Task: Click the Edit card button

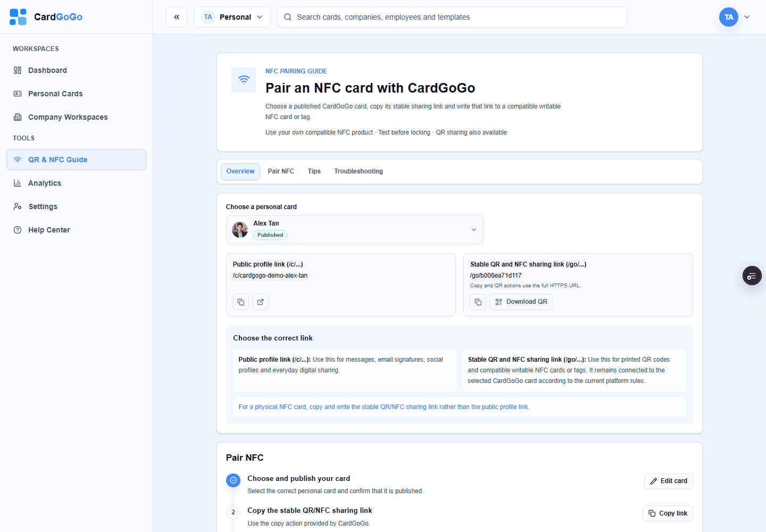Action: click(x=669, y=481)
